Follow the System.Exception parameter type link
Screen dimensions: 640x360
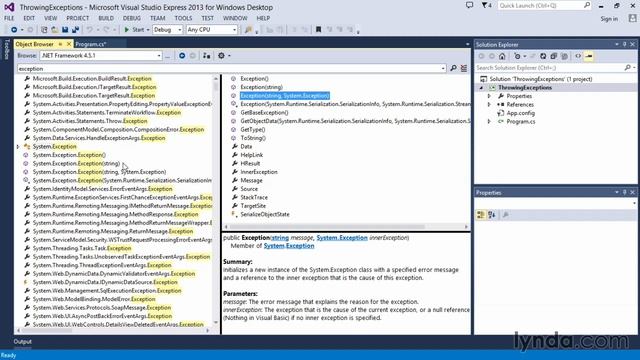pyautogui.click(x=342, y=238)
